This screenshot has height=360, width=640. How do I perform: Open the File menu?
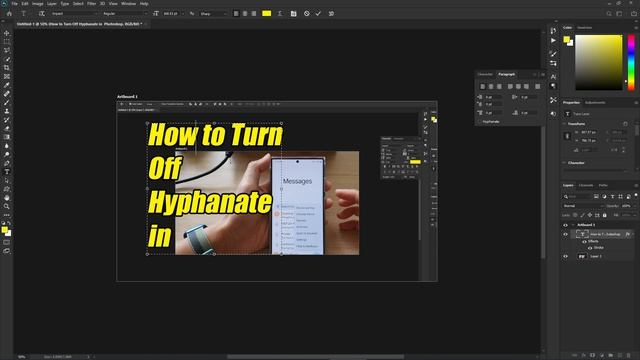click(15, 4)
